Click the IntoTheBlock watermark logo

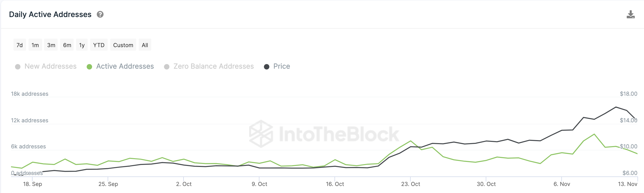[x=324, y=134]
